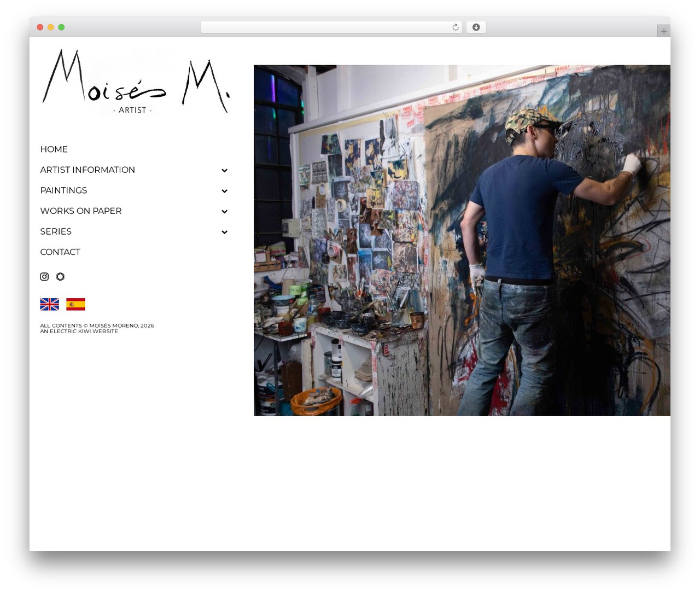
Task: Click the circular social icon beside Instagram
Action: (61, 277)
